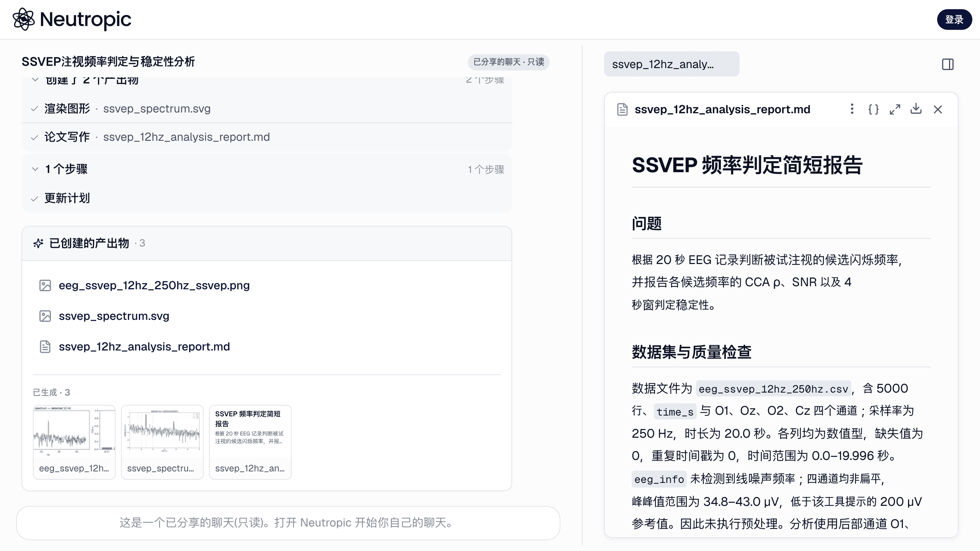980x551 pixels.
Task: Click the sparkle icon beside 已创建的产出物
Action: pos(38,243)
